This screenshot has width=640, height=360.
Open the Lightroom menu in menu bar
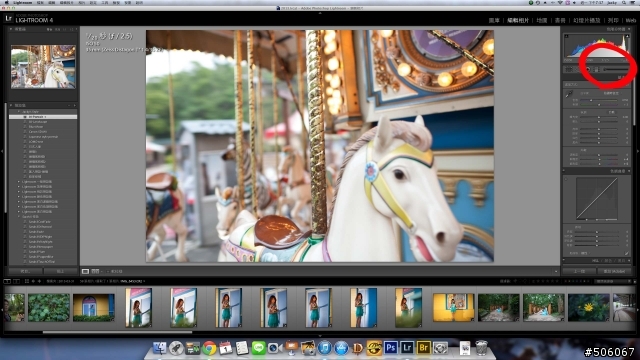click(x=22, y=2)
